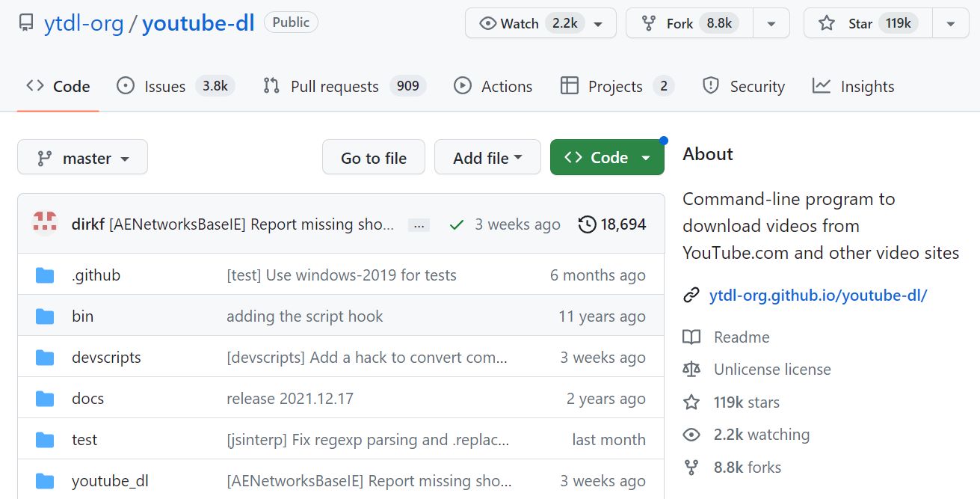Click the devscripts folder icon
980x499 pixels.
click(45, 358)
